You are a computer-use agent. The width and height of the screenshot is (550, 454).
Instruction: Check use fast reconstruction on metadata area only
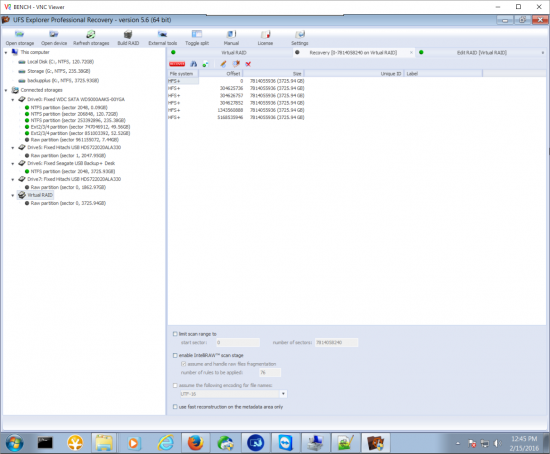click(x=175, y=407)
